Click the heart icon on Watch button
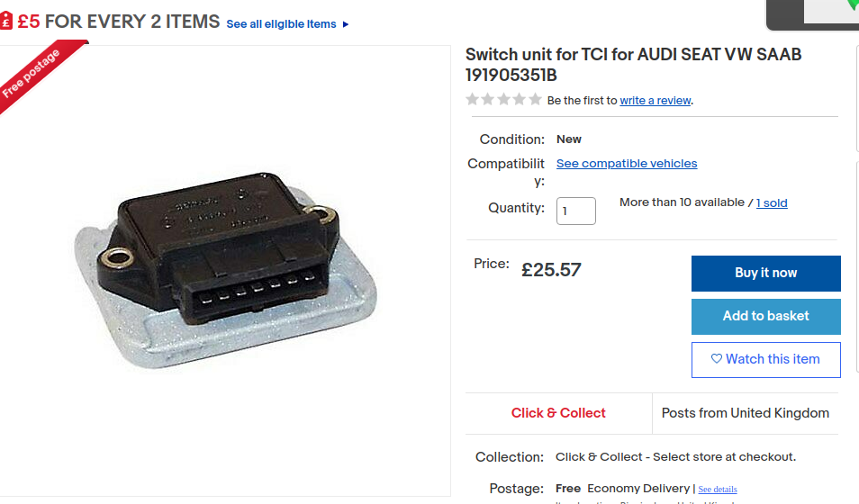This screenshot has height=504, width=859. click(716, 359)
